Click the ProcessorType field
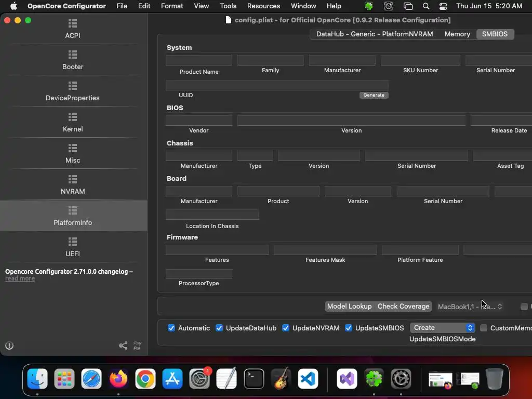Image resolution: width=532 pixels, height=399 pixels. click(199, 273)
